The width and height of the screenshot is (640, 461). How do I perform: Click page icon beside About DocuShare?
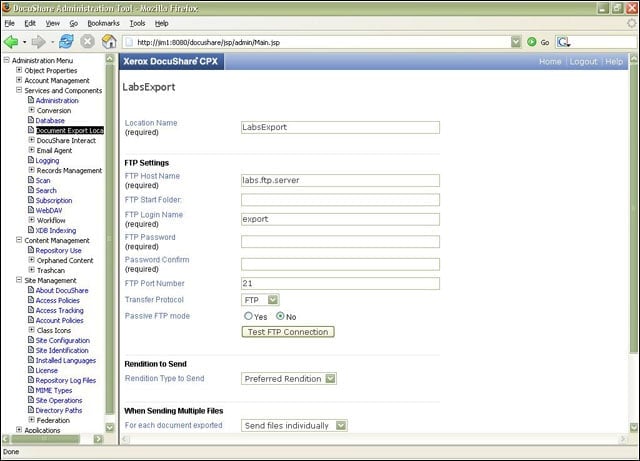(31, 290)
